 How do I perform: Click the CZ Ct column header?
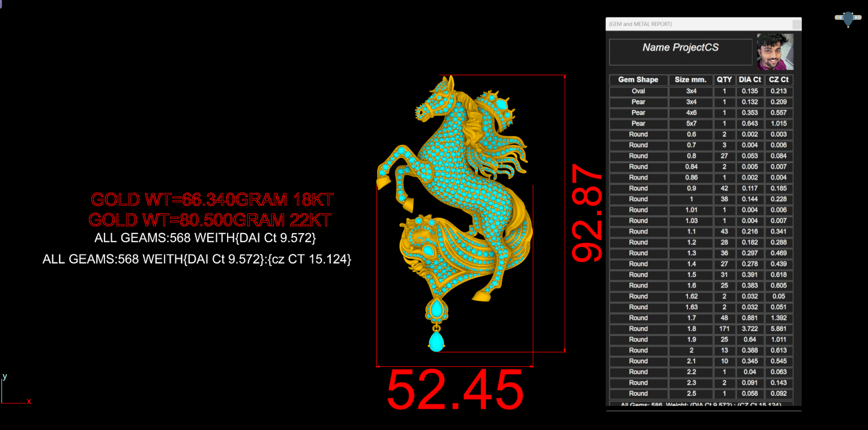[x=779, y=80]
